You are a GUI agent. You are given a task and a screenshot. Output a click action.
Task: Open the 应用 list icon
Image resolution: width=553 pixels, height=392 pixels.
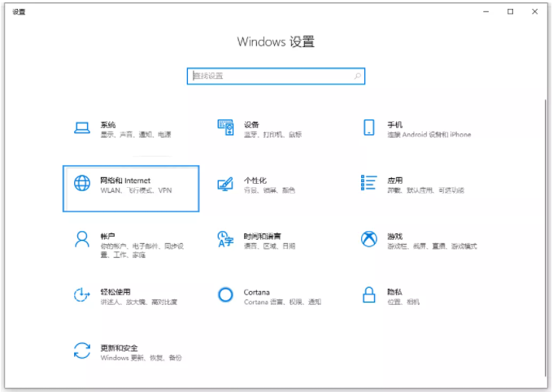(x=369, y=183)
